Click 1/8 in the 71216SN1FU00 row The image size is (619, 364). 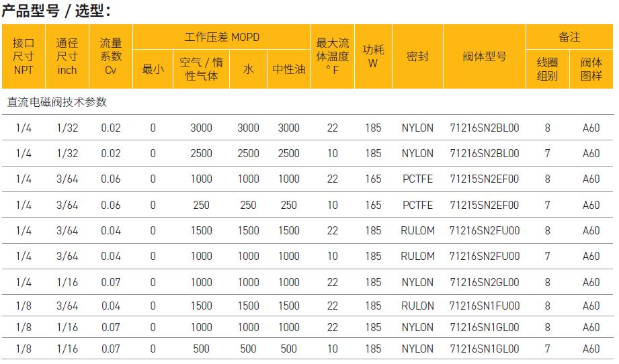pyautogui.click(x=24, y=306)
